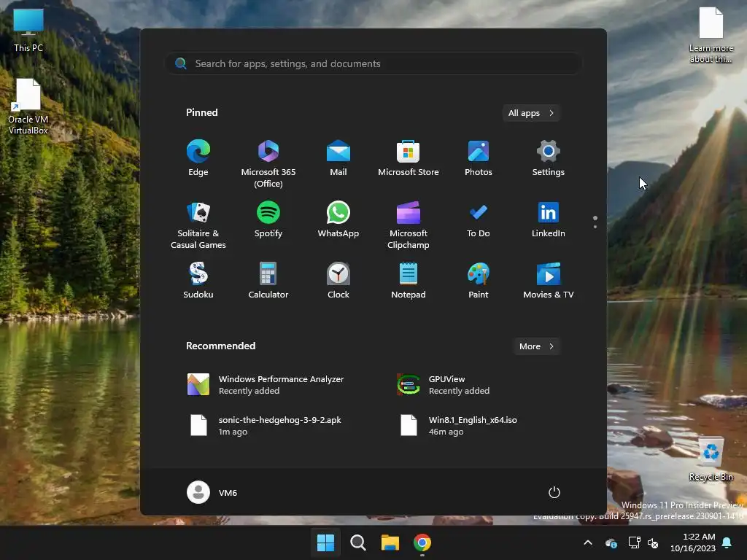Viewport: 747px width, 560px height.
Task: Select the 'Learn more about thi...' desktop file
Action: [711, 35]
